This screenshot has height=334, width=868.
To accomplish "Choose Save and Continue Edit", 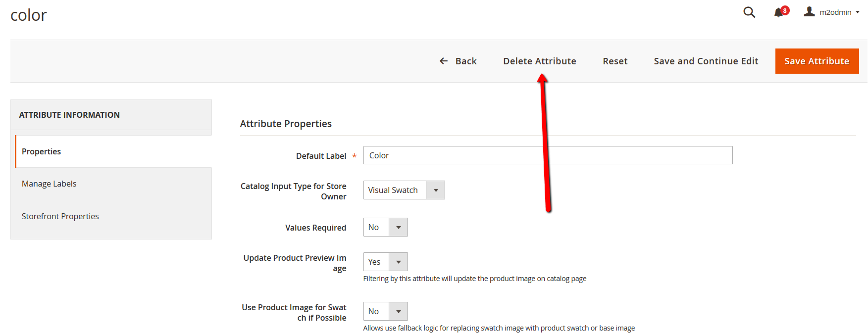I will point(706,61).
